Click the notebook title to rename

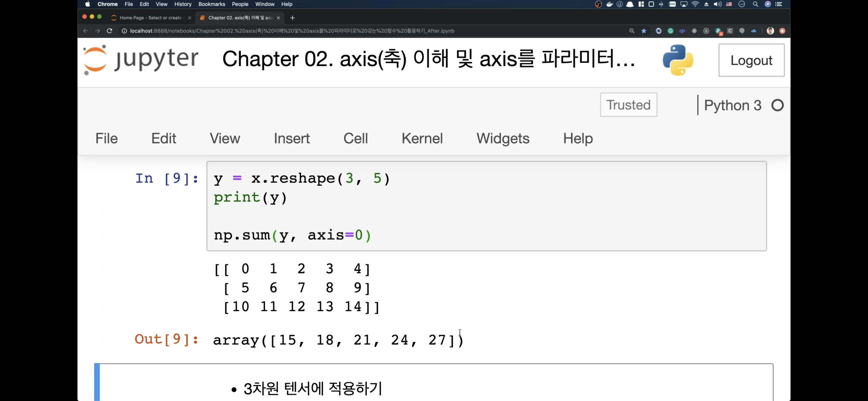click(x=429, y=59)
